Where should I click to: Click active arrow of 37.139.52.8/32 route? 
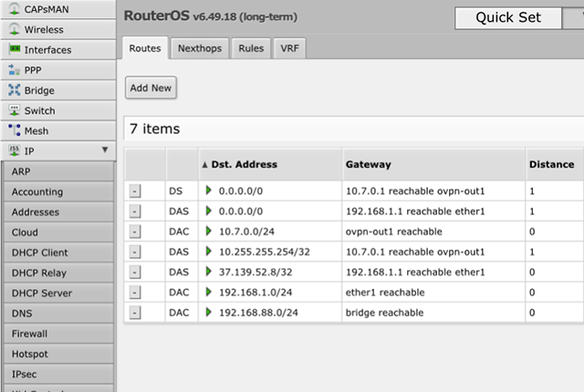pyautogui.click(x=209, y=272)
